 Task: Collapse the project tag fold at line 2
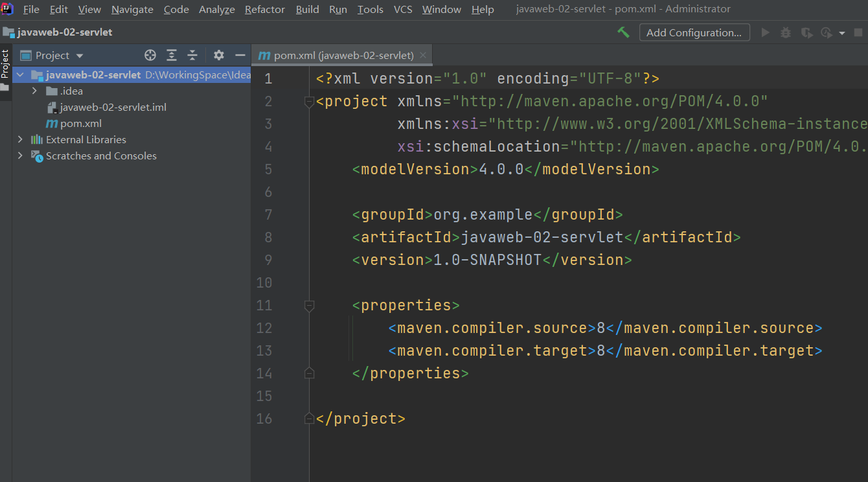point(309,102)
